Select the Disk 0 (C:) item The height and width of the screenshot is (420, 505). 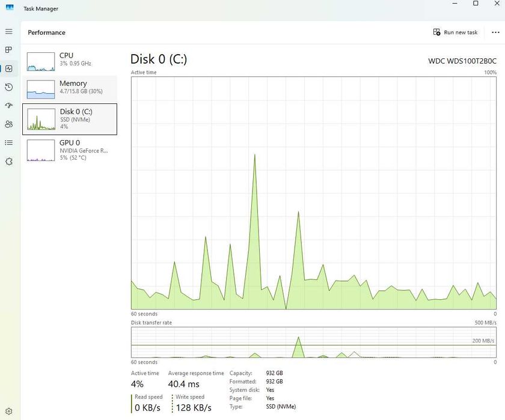tap(70, 119)
